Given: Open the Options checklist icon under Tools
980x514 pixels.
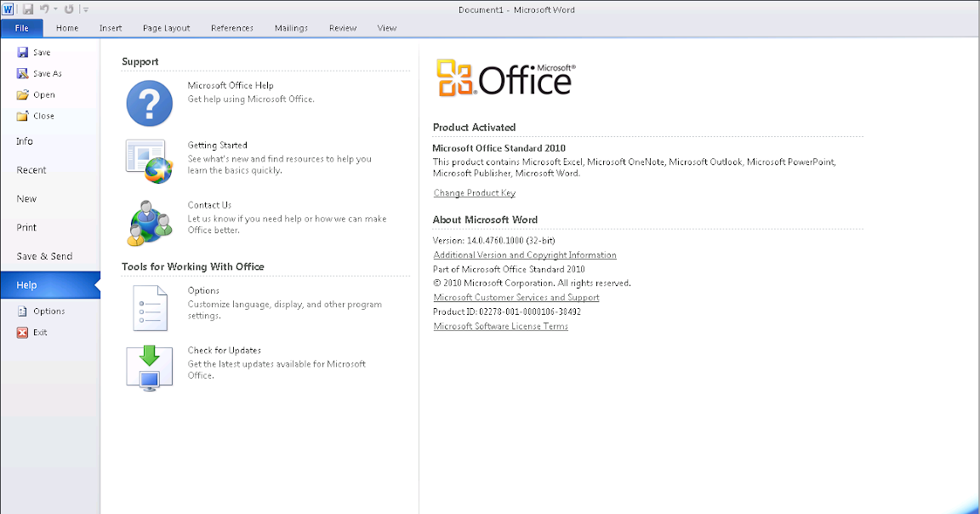Looking at the screenshot, I should [150, 307].
